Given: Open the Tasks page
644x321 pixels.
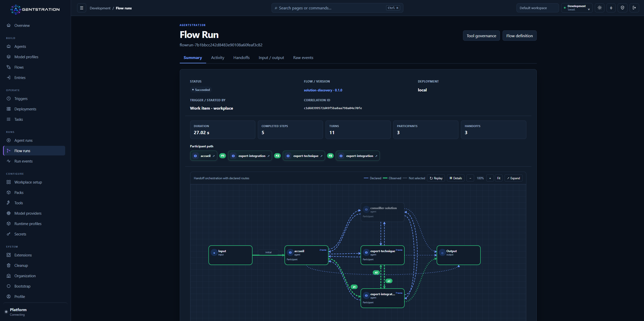Looking at the screenshot, I should pos(34,119).
